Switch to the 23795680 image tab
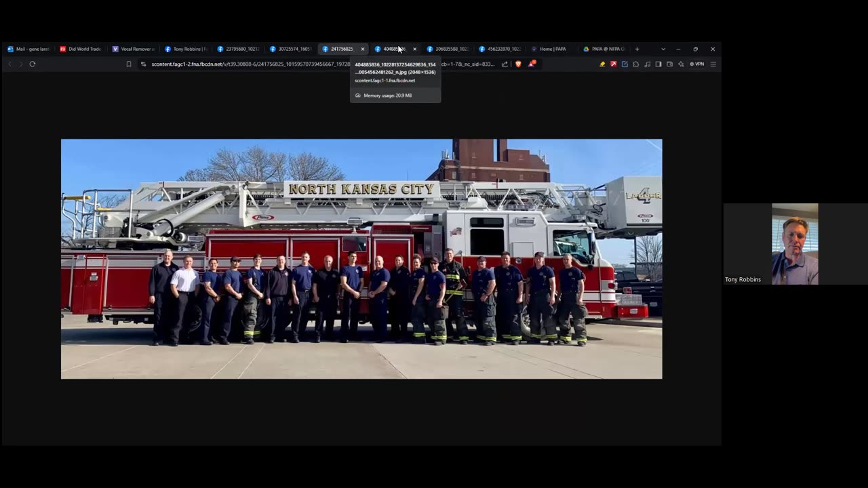This screenshot has width=868, height=488. (x=238, y=49)
